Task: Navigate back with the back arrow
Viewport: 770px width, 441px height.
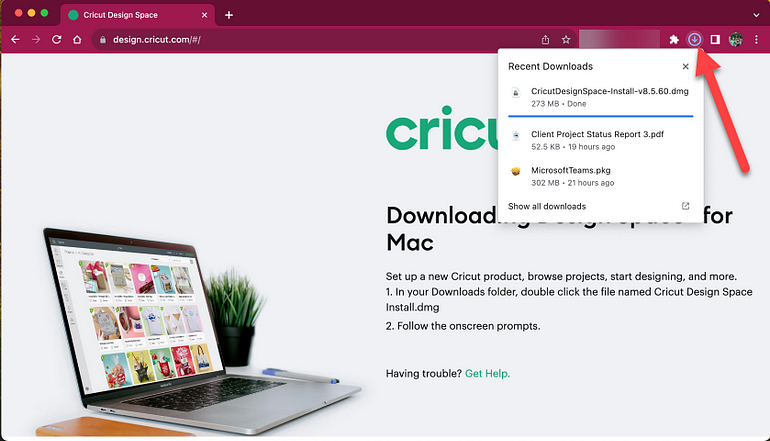Action: [x=15, y=39]
